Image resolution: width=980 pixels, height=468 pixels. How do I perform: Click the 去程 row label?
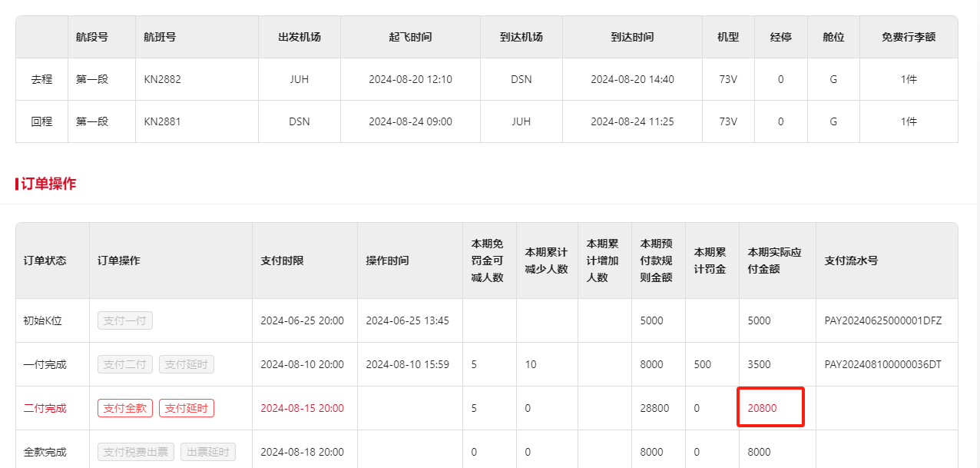(x=41, y=79)
